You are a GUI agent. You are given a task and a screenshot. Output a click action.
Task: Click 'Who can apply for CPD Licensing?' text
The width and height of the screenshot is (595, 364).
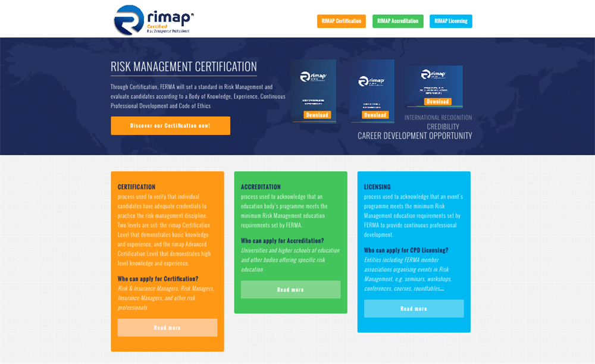point(406,250)
